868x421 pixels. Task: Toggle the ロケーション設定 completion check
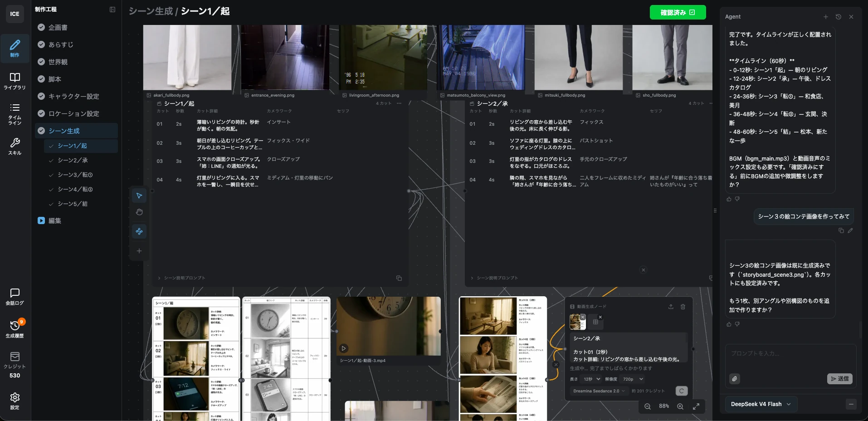41,113
